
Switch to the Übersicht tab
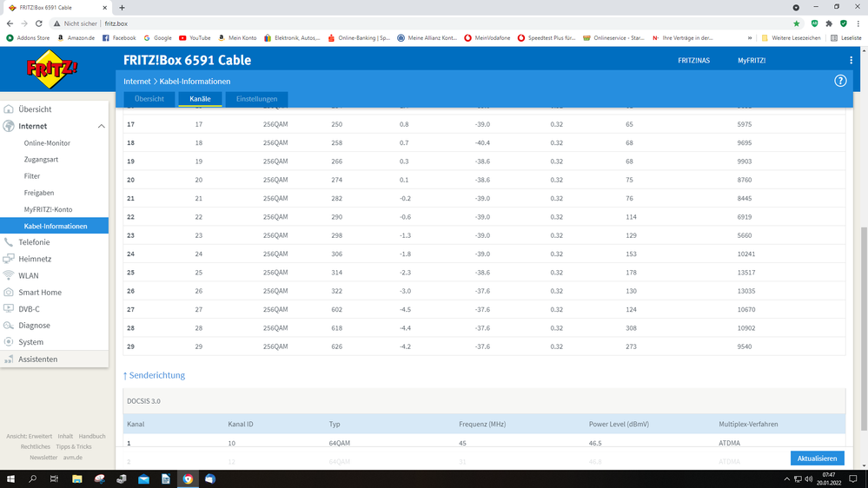[149, 99]
